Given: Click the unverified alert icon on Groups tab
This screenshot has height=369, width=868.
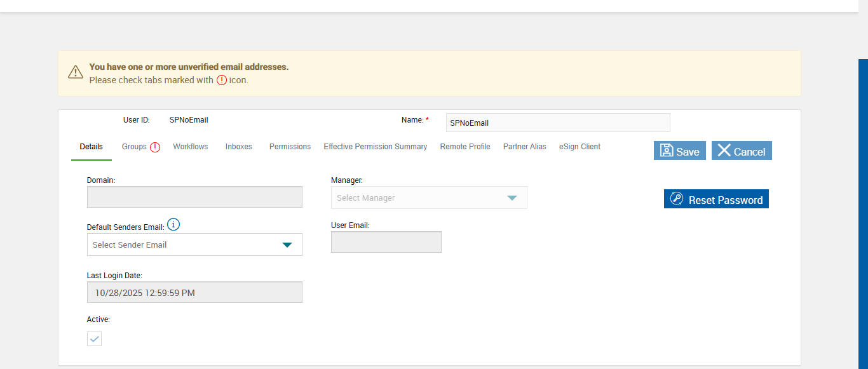Looking at the screenshot, I should point(155,147).
